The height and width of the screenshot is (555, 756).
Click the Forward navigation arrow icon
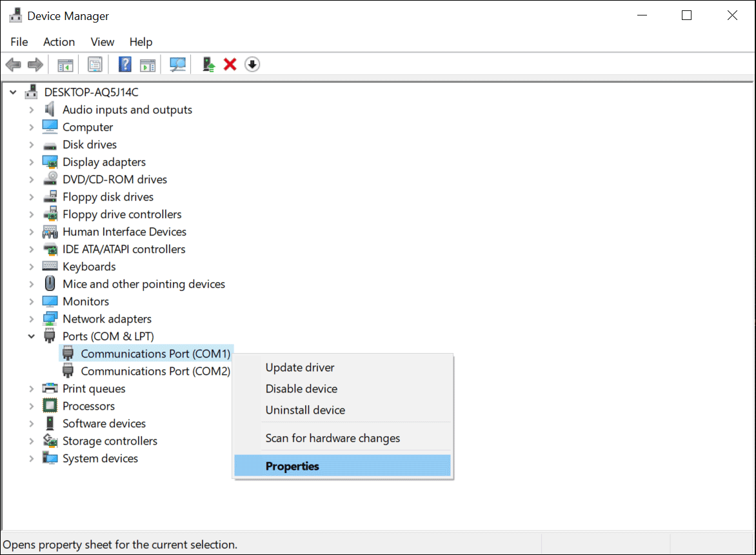35,64
